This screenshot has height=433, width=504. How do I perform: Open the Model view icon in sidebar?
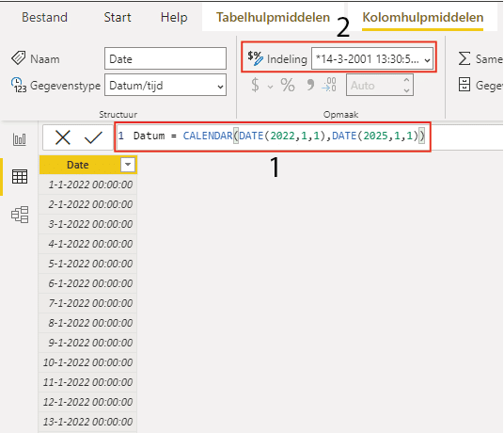(20, 215)
